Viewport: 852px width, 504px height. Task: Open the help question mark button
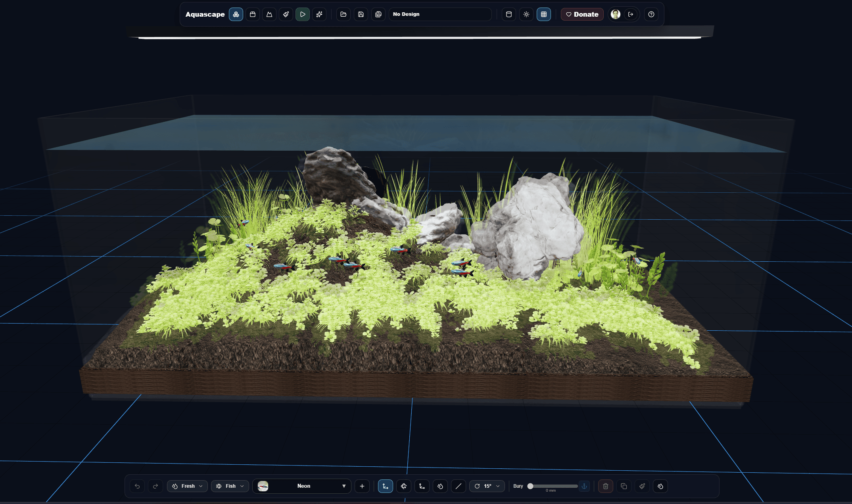[651, 14]
